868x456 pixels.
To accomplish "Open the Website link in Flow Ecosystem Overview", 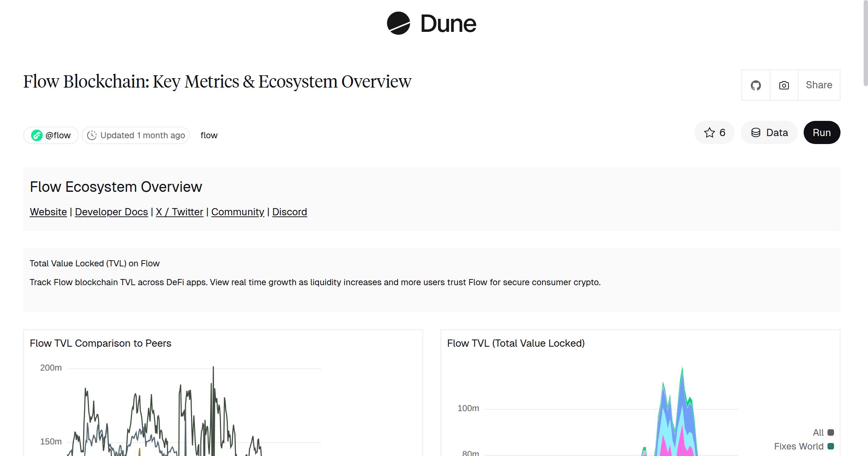I will point(48,212).
